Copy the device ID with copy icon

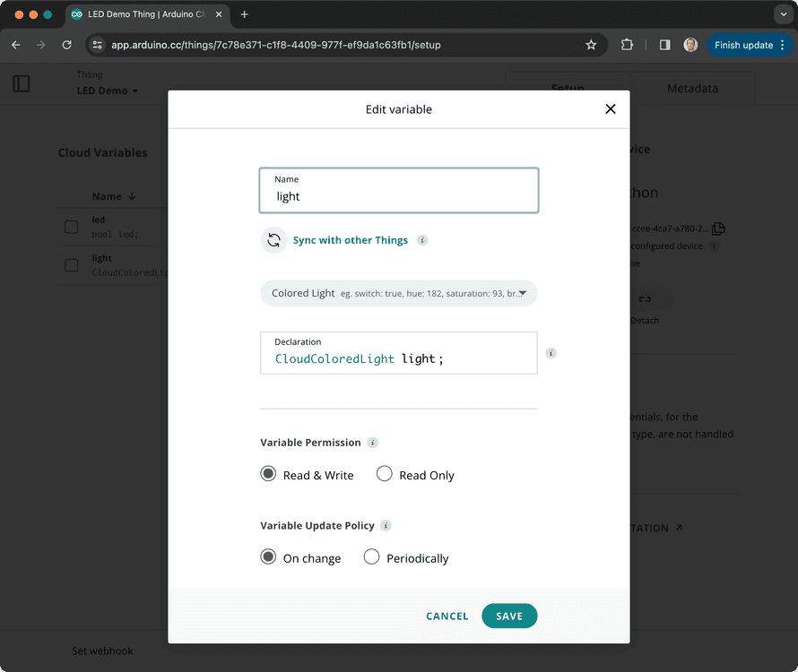tap(718, 229)
